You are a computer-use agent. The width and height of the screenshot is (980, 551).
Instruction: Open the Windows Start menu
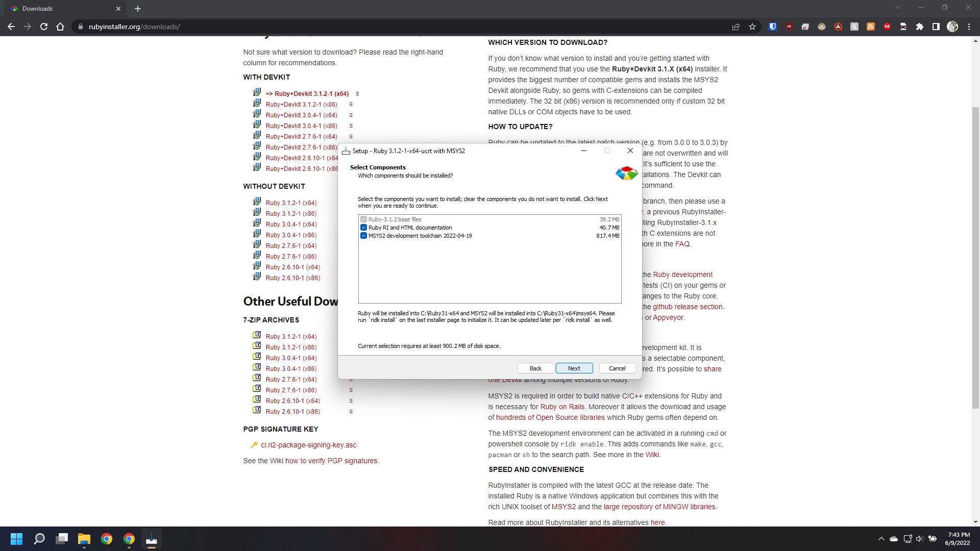pyautogui.click(x=16, y=539)
